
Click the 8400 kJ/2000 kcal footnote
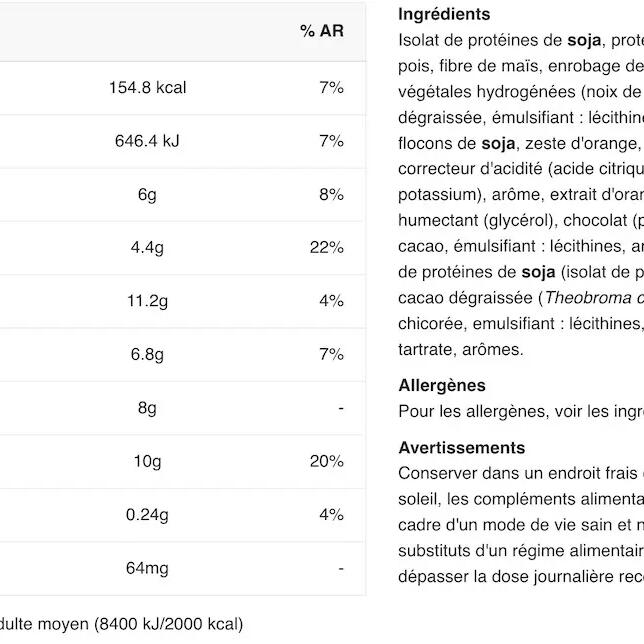pyautogui.click(x=168, y=624)
